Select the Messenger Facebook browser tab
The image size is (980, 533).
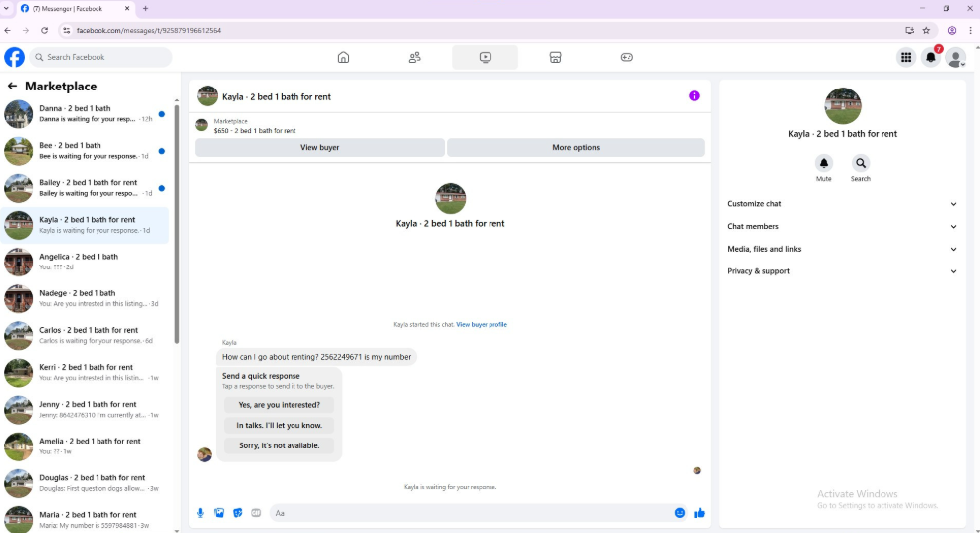click(74, 9)
